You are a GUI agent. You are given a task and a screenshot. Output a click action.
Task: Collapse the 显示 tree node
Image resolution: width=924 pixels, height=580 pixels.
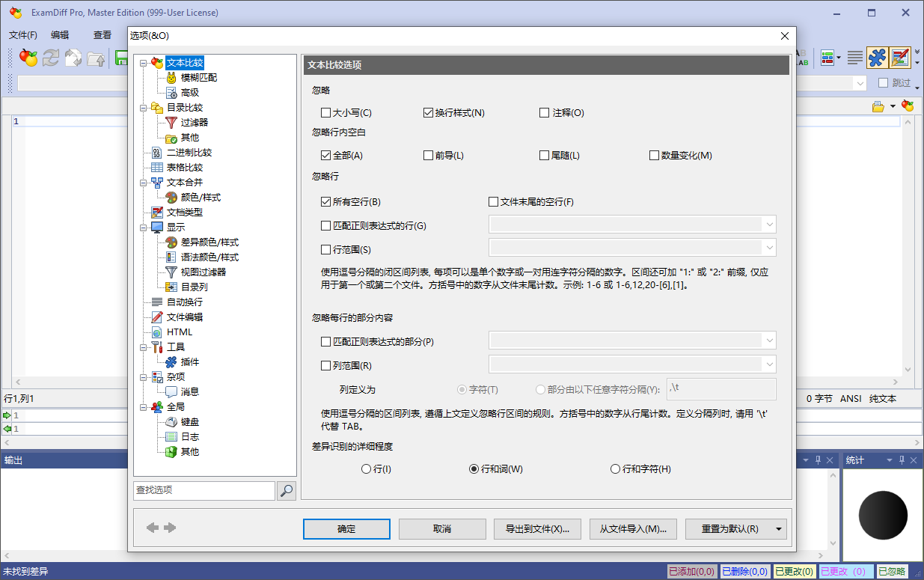click(x=143, y=228)
